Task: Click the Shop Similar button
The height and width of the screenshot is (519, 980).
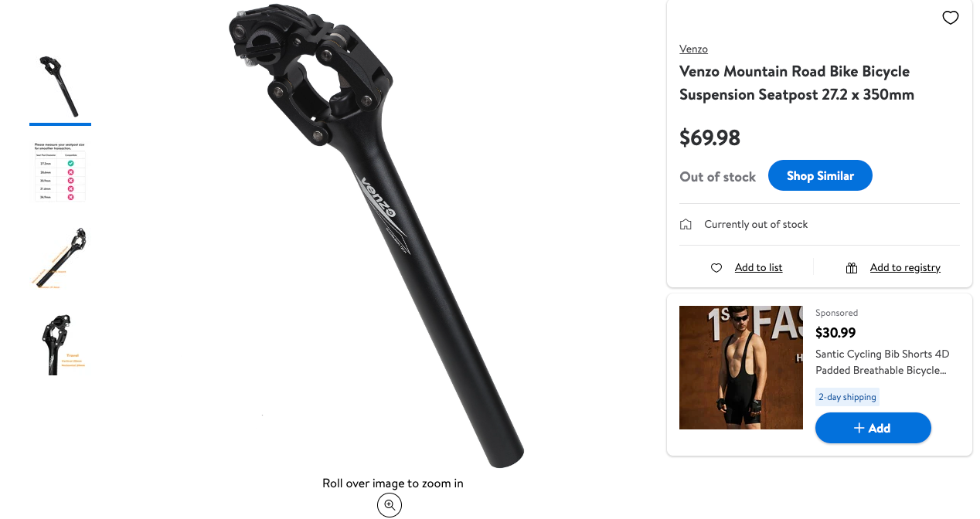Action: point(820,175)
